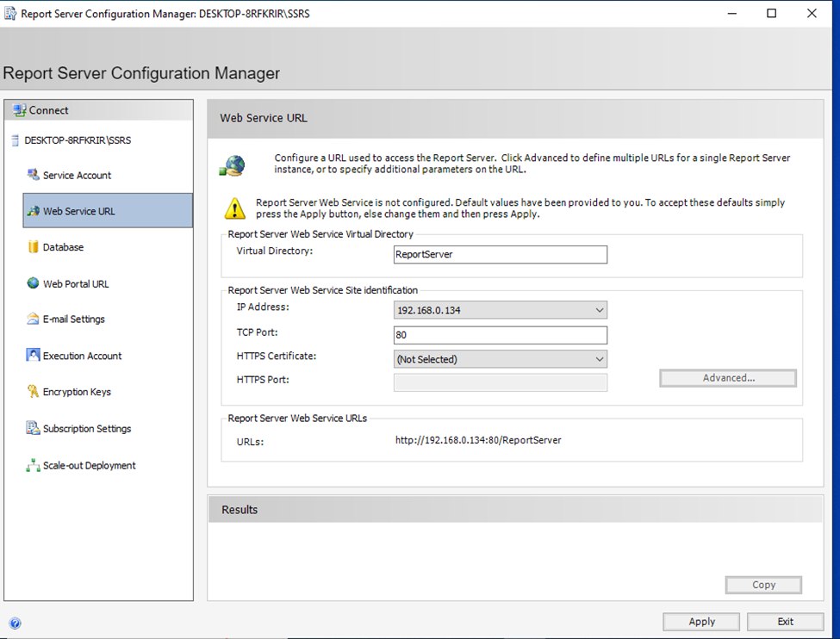840x639 pixels.
Task: Click the yellow warning triangle icon
Action: [x=234, y=208]
